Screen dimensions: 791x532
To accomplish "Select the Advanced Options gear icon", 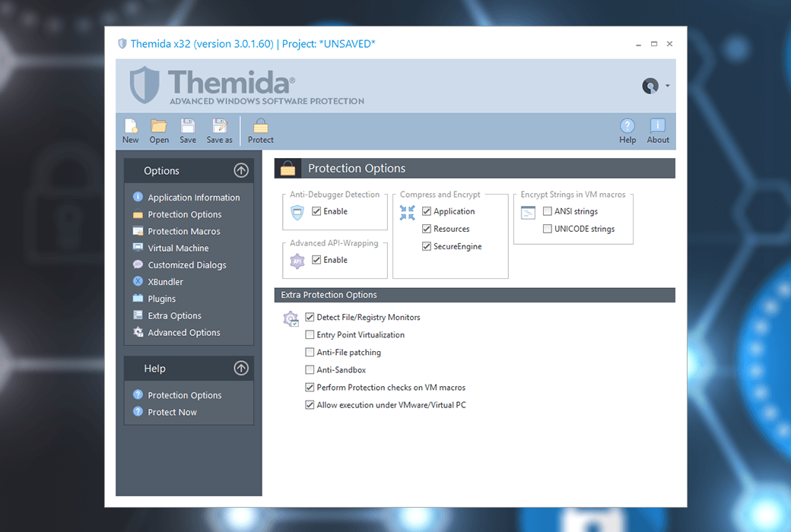I will click(138, 332).
